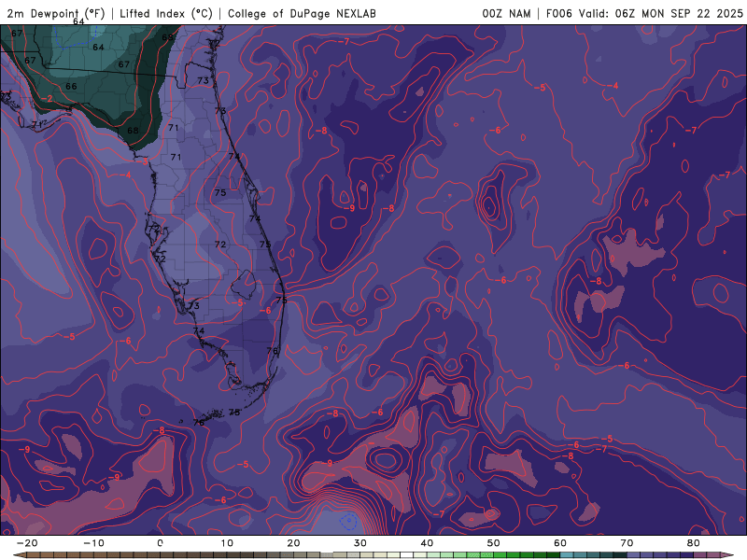
Task: Click the Lake Okeechobee outline on the map
Action: point(244,285)
